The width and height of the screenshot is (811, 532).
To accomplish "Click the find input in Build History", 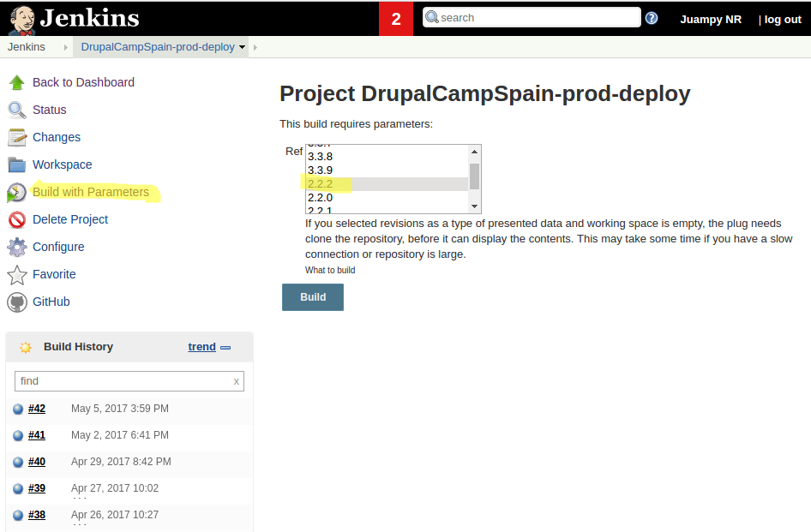I will coord(129,381).
